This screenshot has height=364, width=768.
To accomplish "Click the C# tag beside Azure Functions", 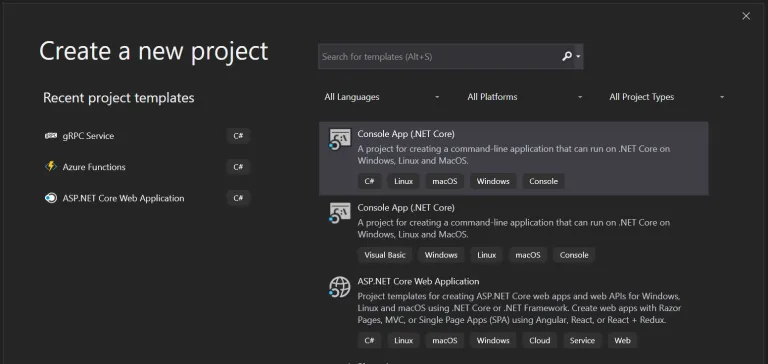I will click(x=238, y=167).
